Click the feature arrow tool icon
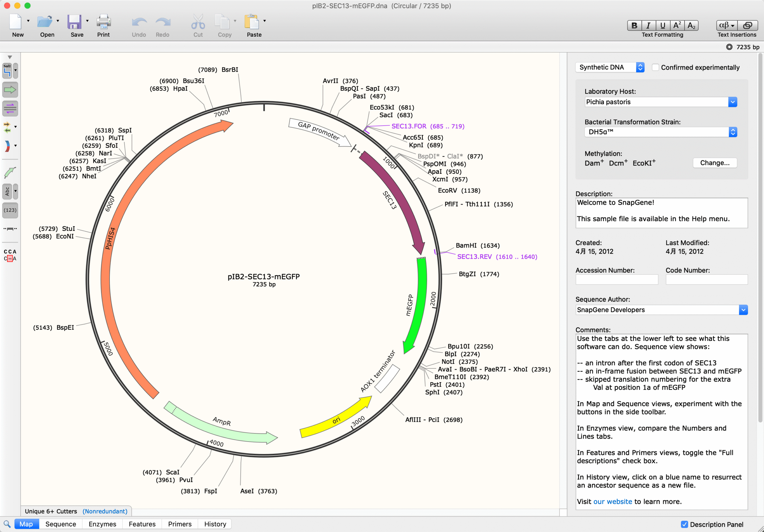Image resolution: width=764 pixels, height=532 pixels. pos(10,90)
